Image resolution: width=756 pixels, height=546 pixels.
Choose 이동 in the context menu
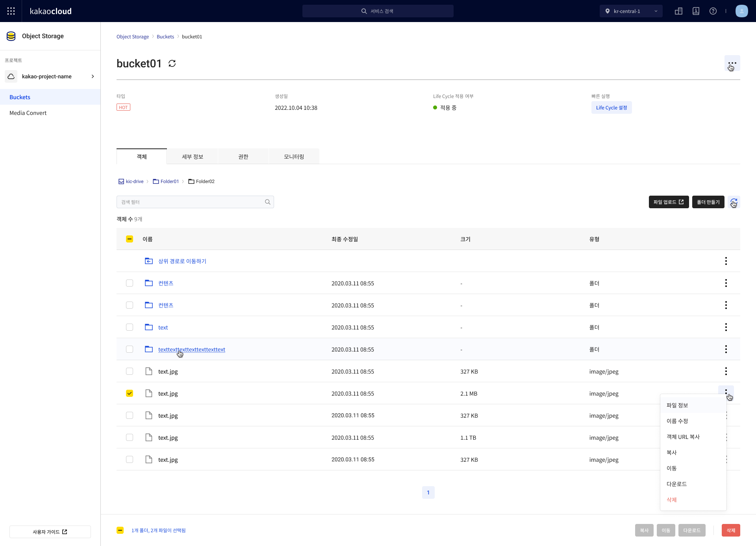coord(693,468)
